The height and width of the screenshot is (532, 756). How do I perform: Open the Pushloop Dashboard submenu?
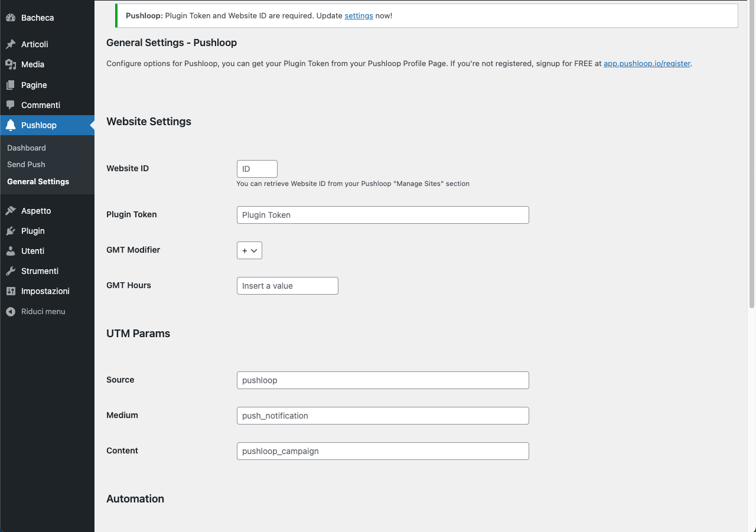tap(27, 148)
